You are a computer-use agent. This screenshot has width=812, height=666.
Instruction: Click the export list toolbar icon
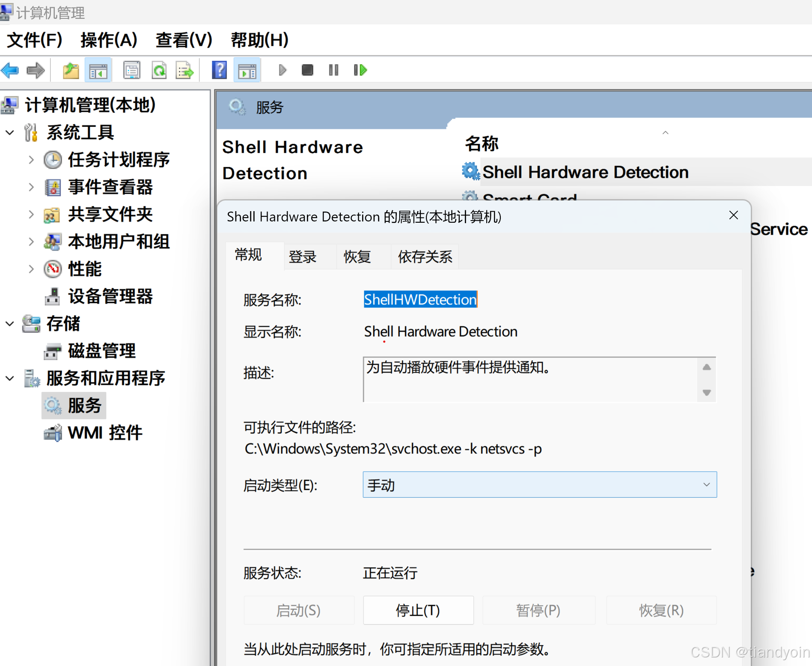click(x=184, y=70)
